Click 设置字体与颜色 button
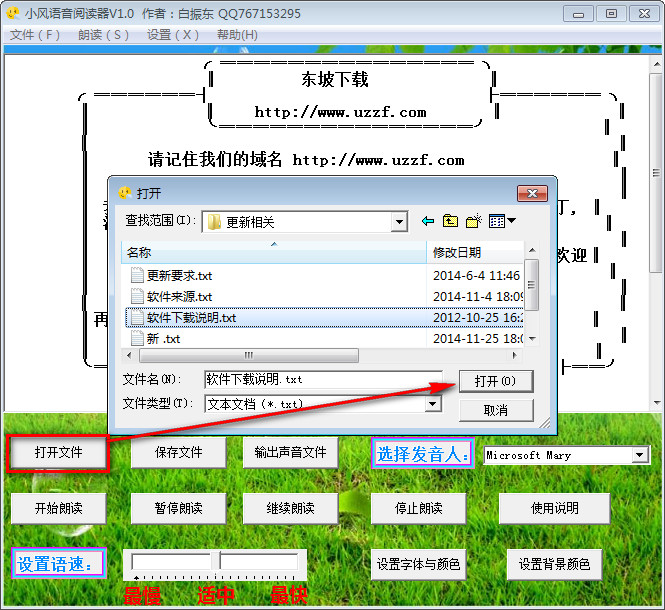Screen dimensions: 665x610 pos(419,564)
